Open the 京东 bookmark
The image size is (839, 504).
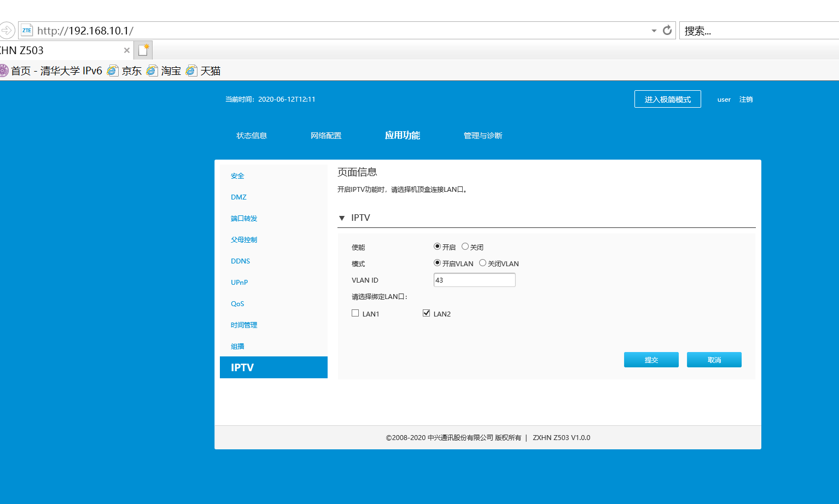click(125, 71)
